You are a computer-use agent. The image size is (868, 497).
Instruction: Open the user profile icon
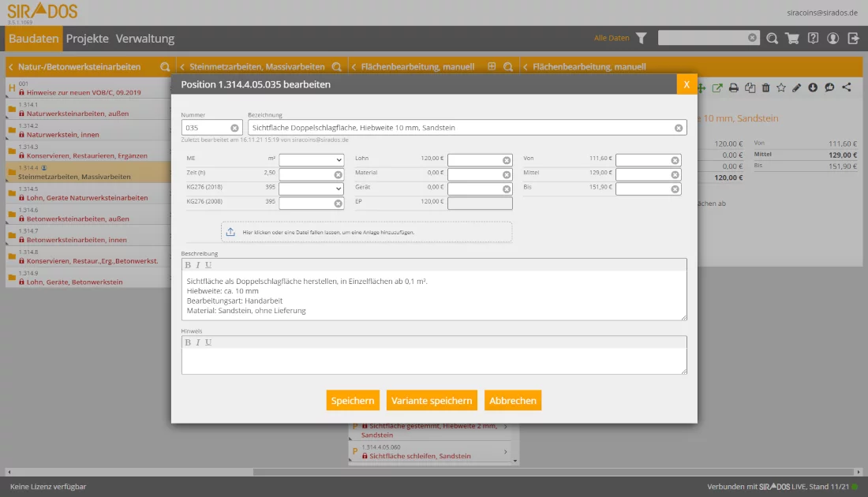(x=832, y=38)
